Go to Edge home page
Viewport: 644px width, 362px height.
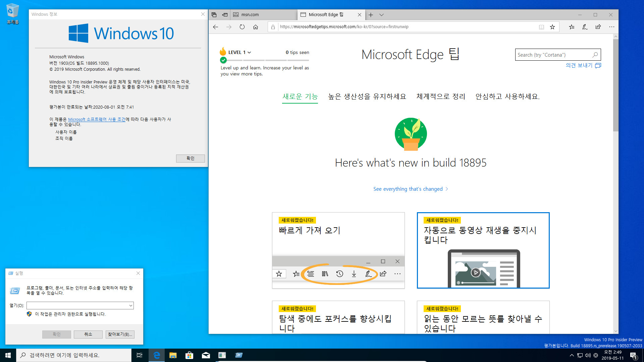coord(256,27)
